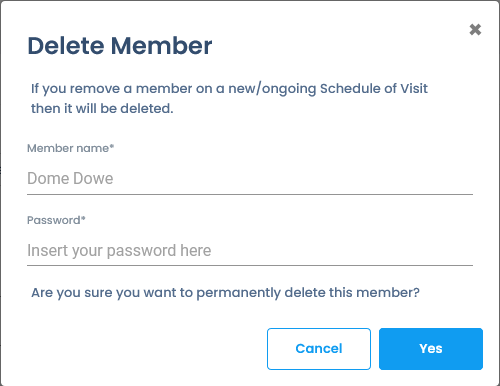The height and width of the screenshot is (386, 500).
Task: Abort member deletion via Cancel
Action: (319, 349)
